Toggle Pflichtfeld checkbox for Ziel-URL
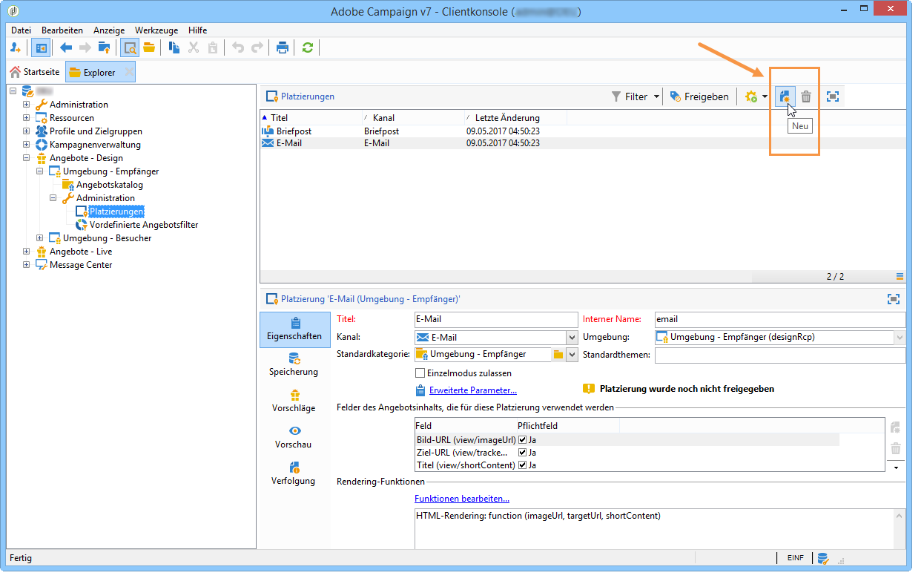Viewport: 924px width, 587px height. pyautogui.click(x=522, y=453)
